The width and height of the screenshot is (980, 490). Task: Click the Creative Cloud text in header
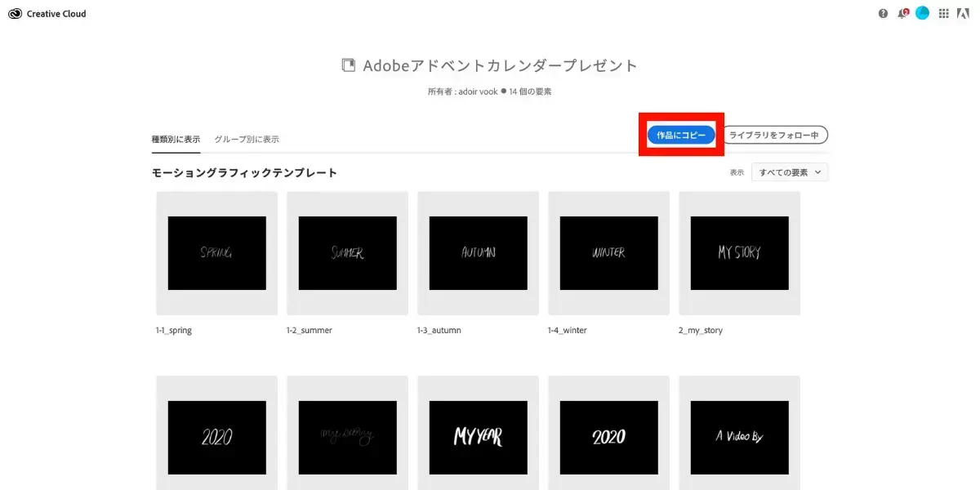pyautogui.click(x=56, y=14)
